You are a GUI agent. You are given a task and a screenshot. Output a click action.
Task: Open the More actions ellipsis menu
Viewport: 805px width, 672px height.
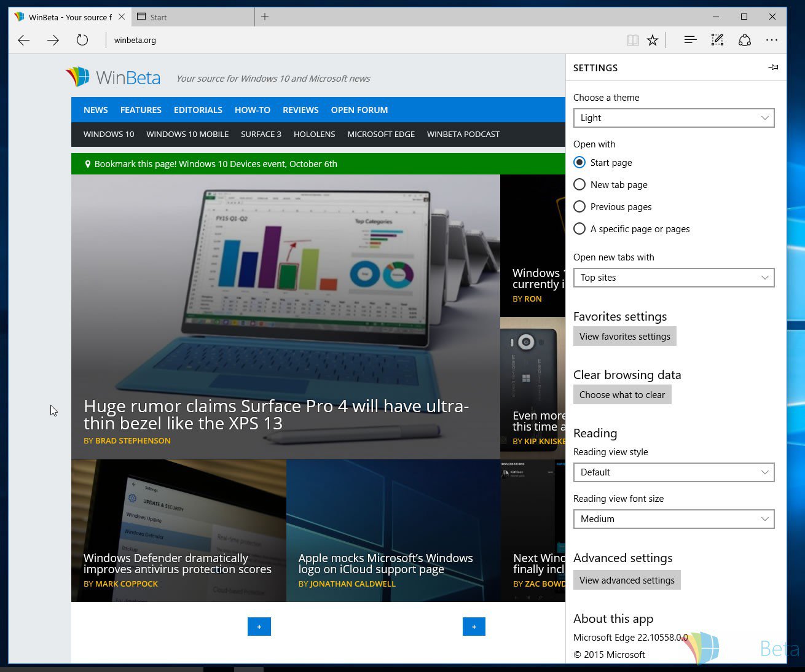coord(772,40)
